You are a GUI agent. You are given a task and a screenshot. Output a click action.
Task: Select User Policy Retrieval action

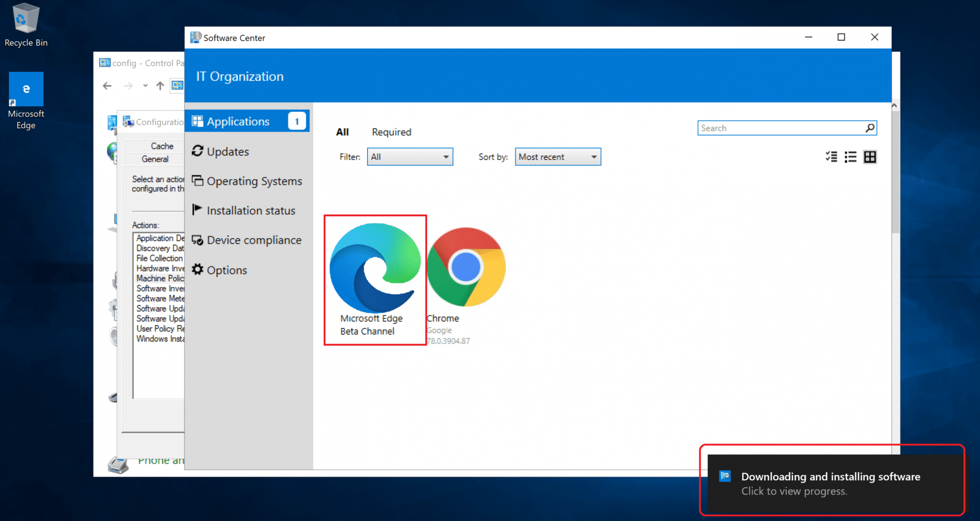(160, 329)
